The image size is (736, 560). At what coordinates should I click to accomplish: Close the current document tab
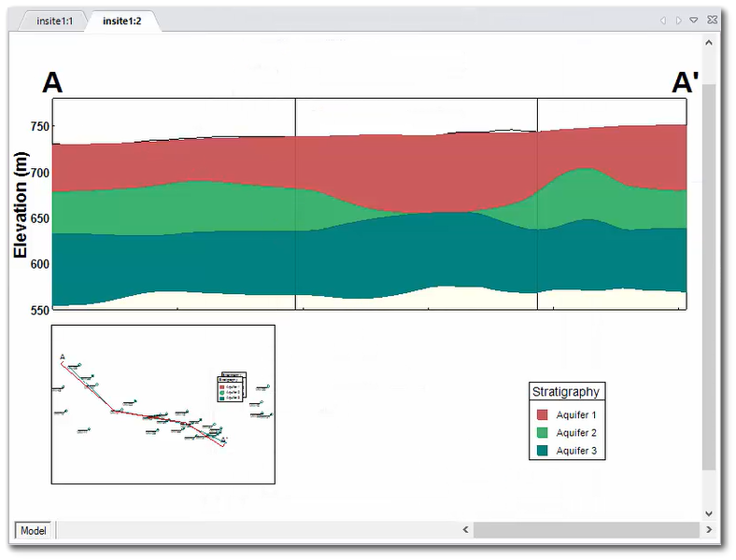711,21
